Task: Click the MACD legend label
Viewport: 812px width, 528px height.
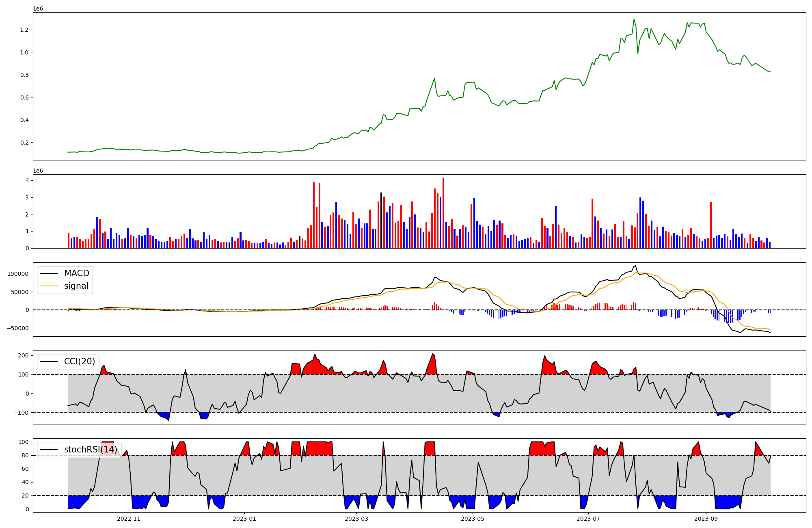Action: 76,273
